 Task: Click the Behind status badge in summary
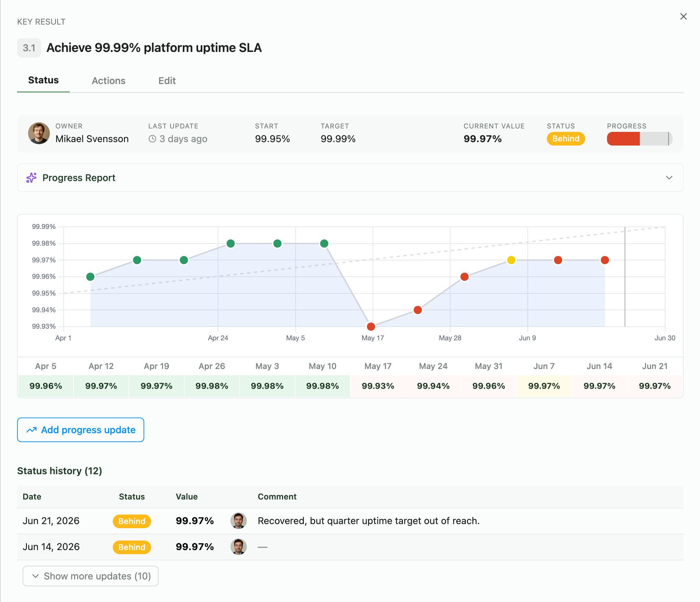(566, 139)
